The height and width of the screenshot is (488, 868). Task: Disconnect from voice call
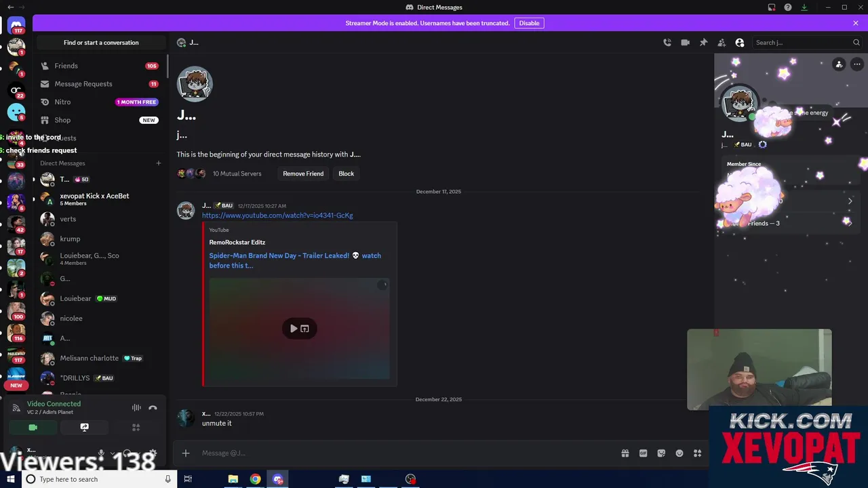tap(153, 408)
